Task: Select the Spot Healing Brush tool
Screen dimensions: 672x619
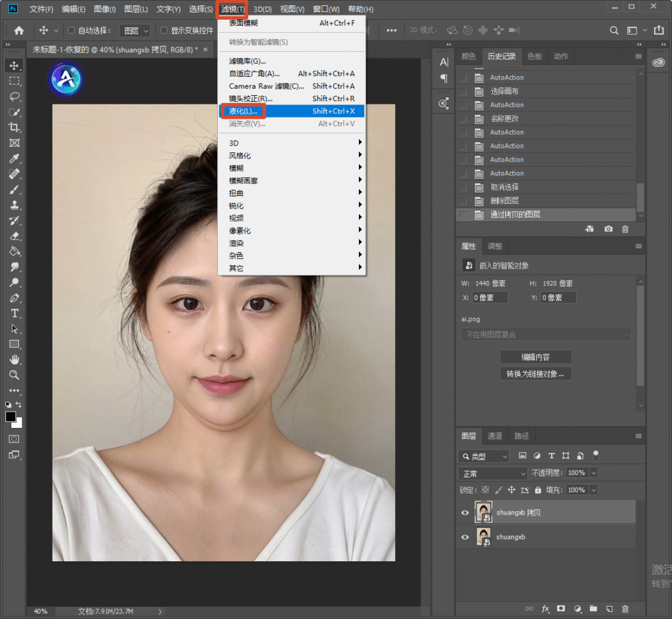Action: click(14, 174)
